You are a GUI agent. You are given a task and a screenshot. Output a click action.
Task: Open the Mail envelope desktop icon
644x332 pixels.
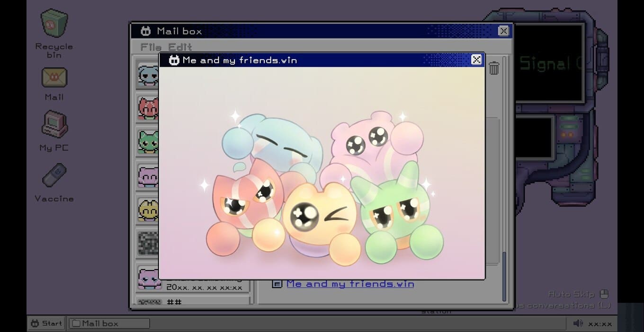[x=54, y=78]
